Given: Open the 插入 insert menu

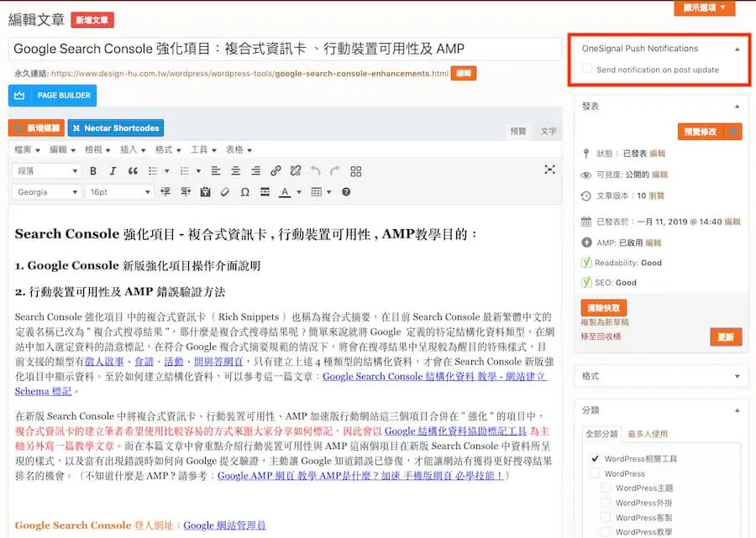Looking at the screenshot, I should pyautogui.click(x=133, y=149).
